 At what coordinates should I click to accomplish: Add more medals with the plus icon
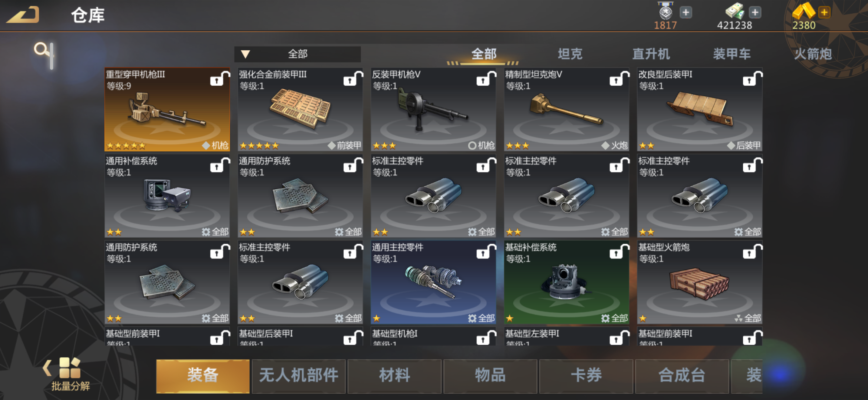pyautogui.click(x=686, y=12)
